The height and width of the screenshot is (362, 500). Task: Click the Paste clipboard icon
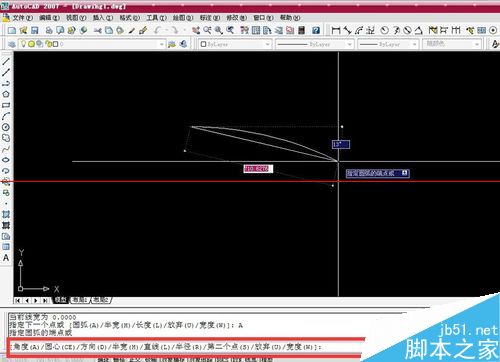[x=120, y=31]
